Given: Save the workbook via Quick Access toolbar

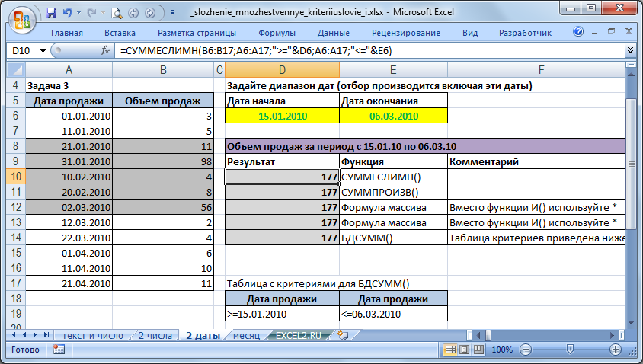Looking at the screenshot, I should point(51,13).
